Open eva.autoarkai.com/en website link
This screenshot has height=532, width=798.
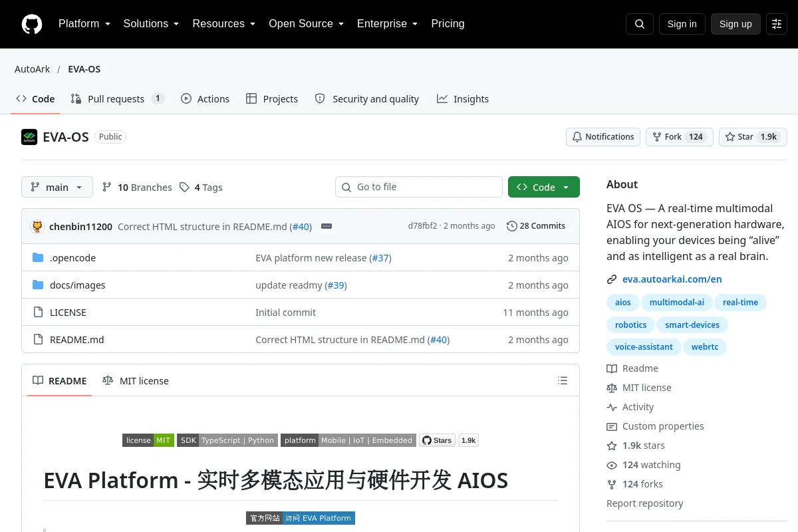click(672, 279)
